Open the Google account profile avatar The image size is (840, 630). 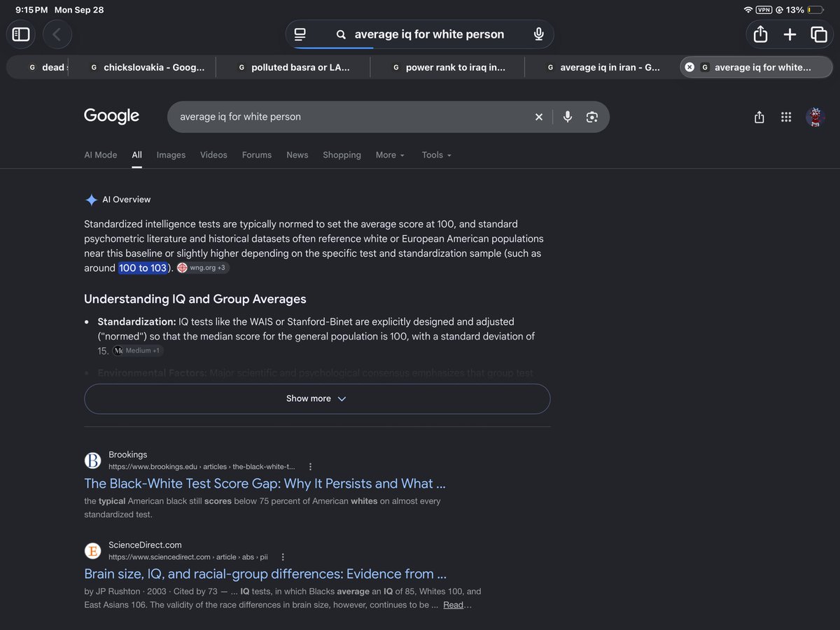pos(815,117)
